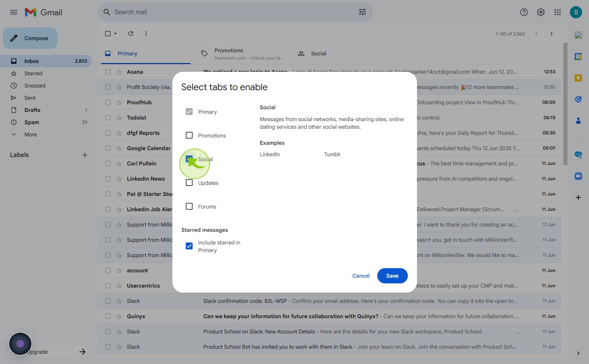Open Product School Bot invitation email
The height and width of the screenshot is (364, 589).
click(x=329, y=347)
